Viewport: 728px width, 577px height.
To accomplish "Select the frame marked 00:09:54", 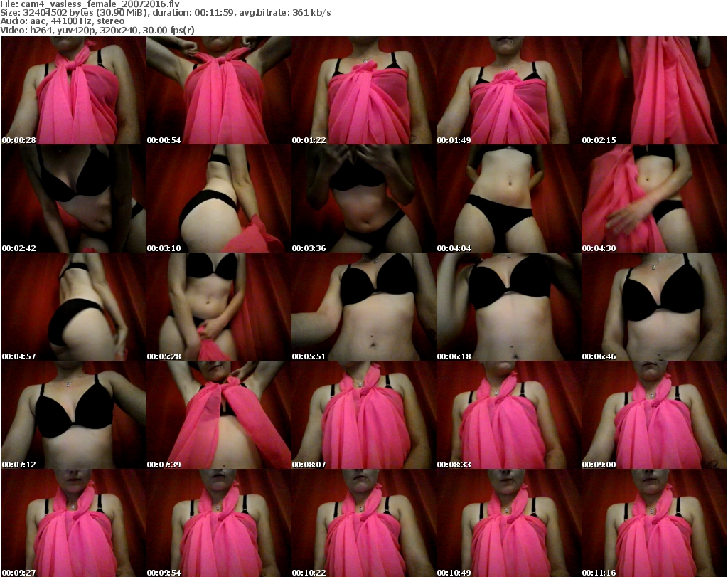I will click(x=219, y=523).
